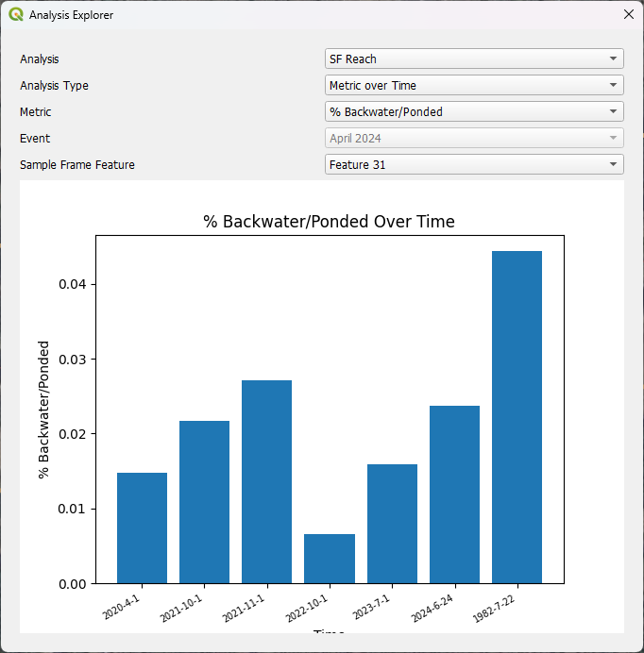Click the Event label
The image size is (644, 653).
click(x=35, y=139)
